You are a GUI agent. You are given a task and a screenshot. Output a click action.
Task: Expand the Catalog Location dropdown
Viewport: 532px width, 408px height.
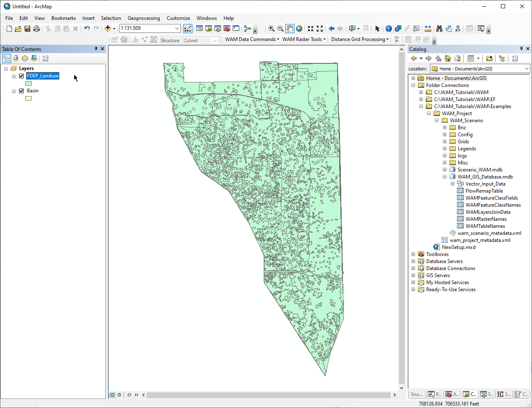pos(527,69)
